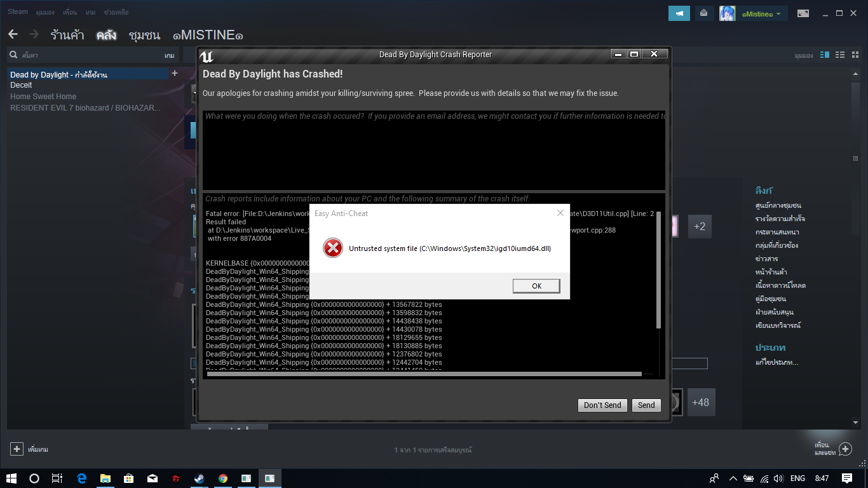Select the library detail view icon
The width and height of the screenshot is (868, 488).
coord(825,55)
